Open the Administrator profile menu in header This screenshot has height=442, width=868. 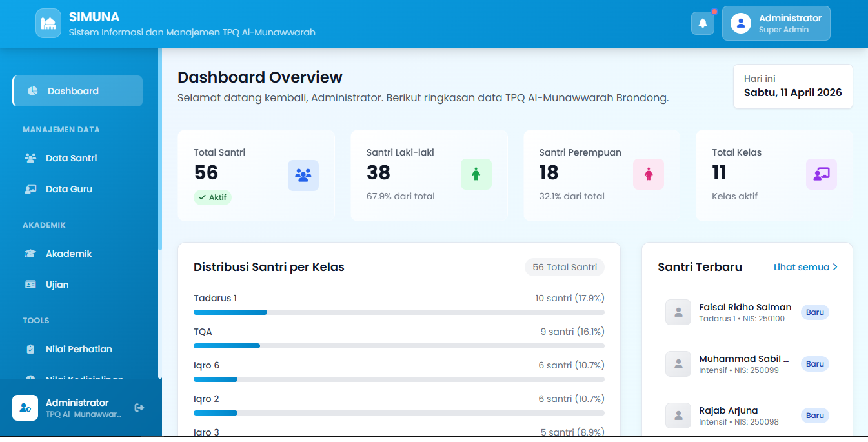click(x=776, y=23)
